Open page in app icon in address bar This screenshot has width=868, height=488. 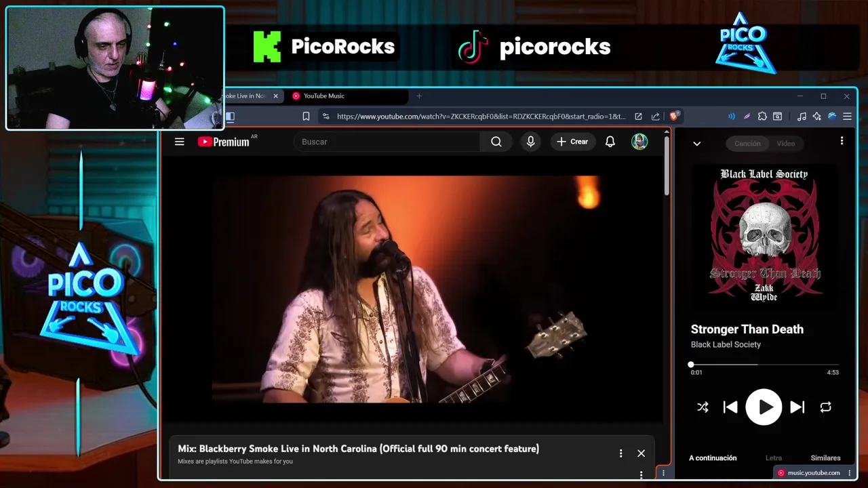click(x=638, y=117)
